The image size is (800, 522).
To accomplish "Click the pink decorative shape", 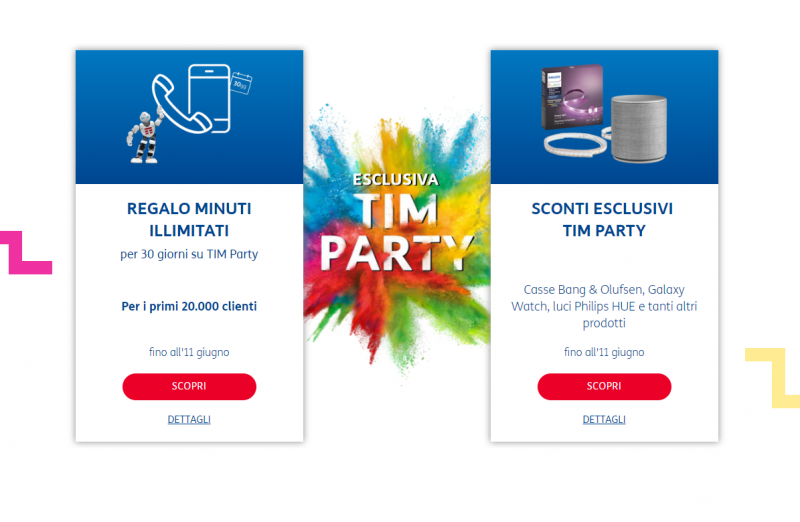I will pos(25,252).
